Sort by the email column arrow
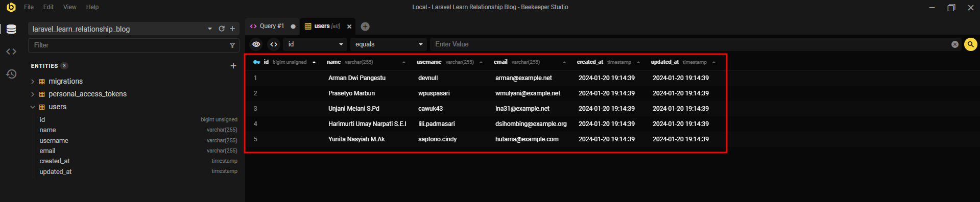Screen dimensions: 980x202 pyautogui.click(x=564, y=62)
